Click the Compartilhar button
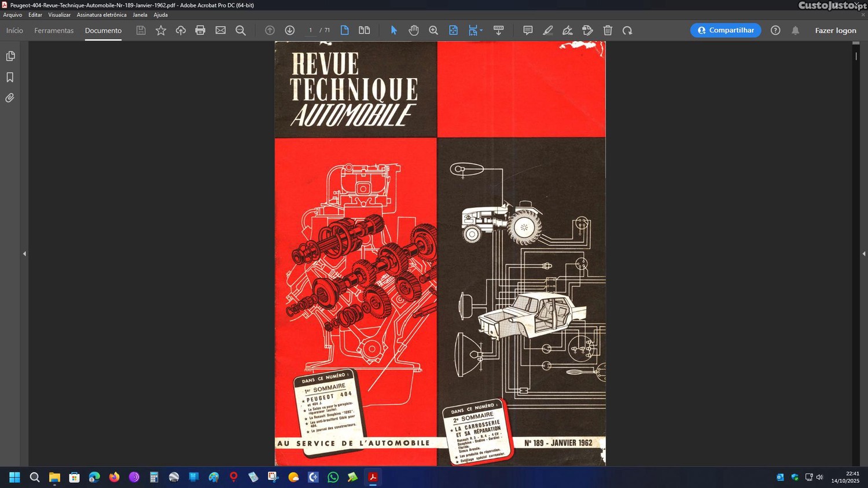 click(x=725, y=31)
